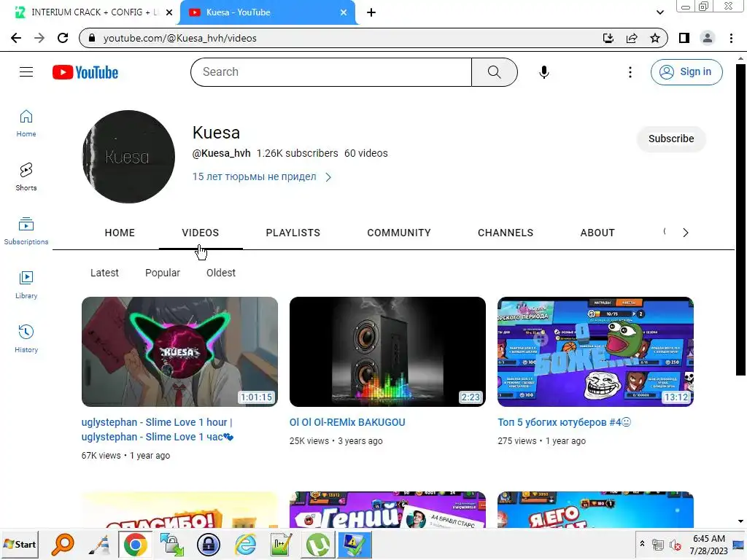Open the COMMUNITY tab
The width and height of the screenshot is (747, 560).
click(x=399, y=233)
